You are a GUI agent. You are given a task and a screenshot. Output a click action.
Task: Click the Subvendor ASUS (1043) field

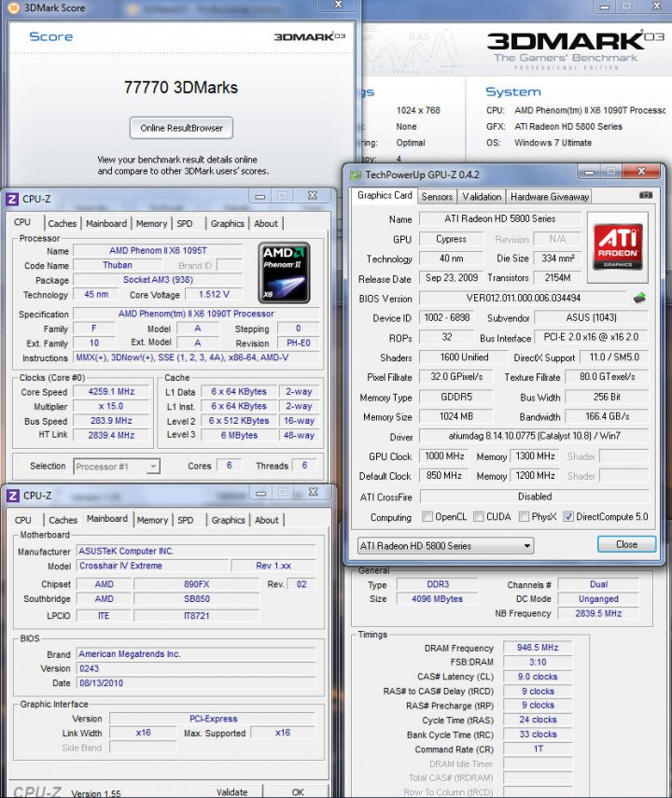tap(591, 317)
